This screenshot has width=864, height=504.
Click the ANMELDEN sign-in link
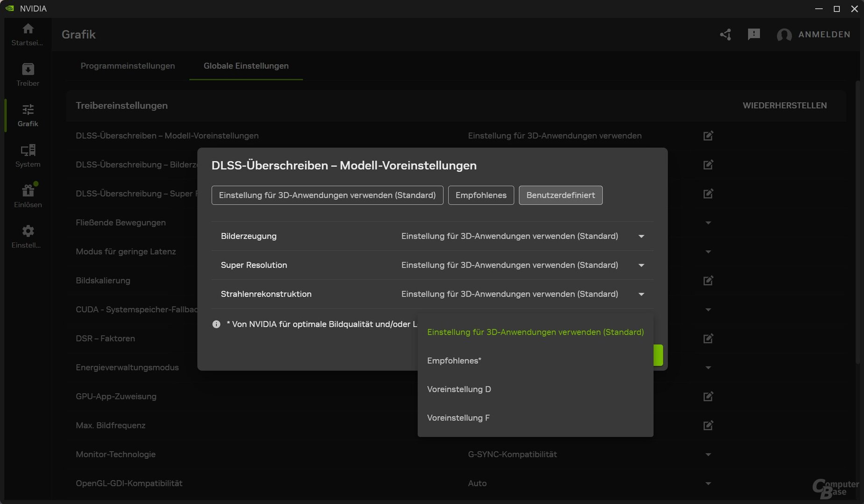[824, 35]
